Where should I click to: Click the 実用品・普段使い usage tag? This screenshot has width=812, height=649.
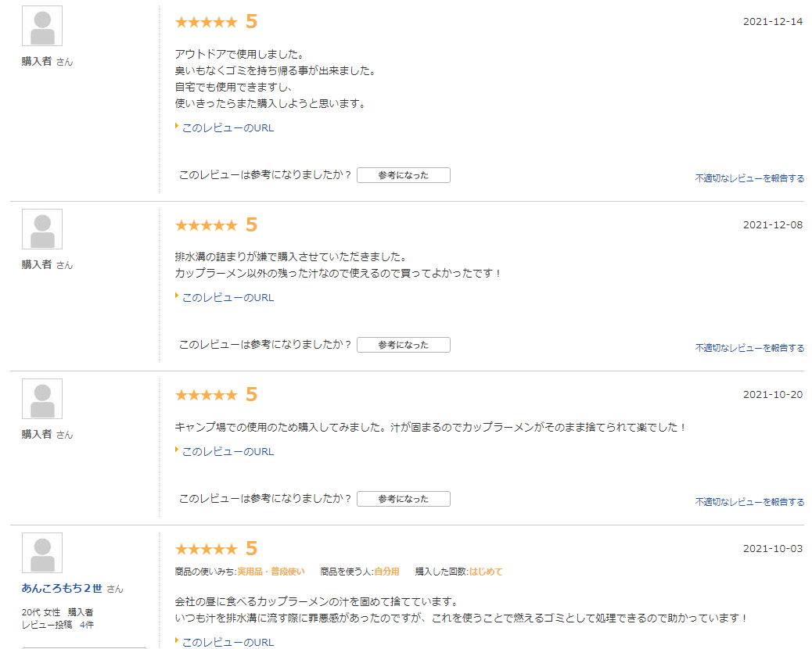click(x=271, y=572)
